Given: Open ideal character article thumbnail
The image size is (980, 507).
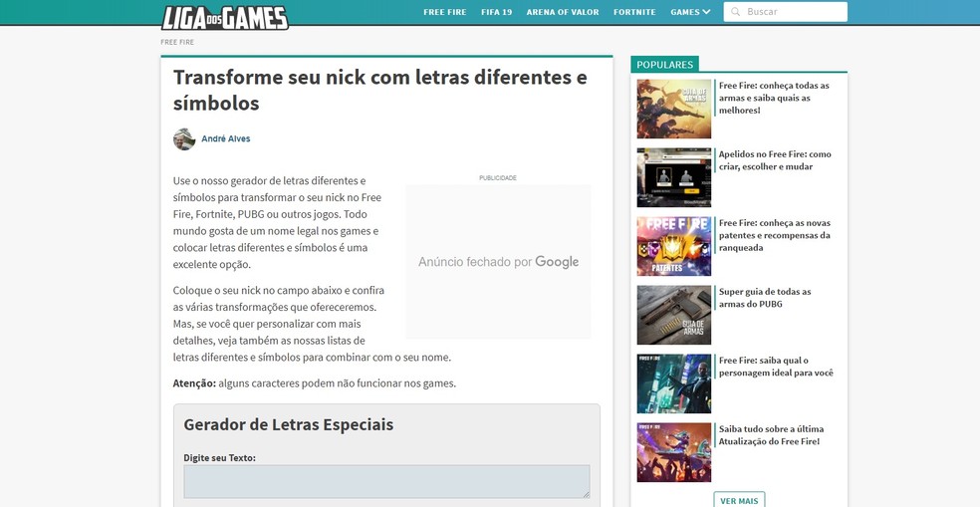Looking at the screenshot, I should pyautogui.click(x=673, y=383).
